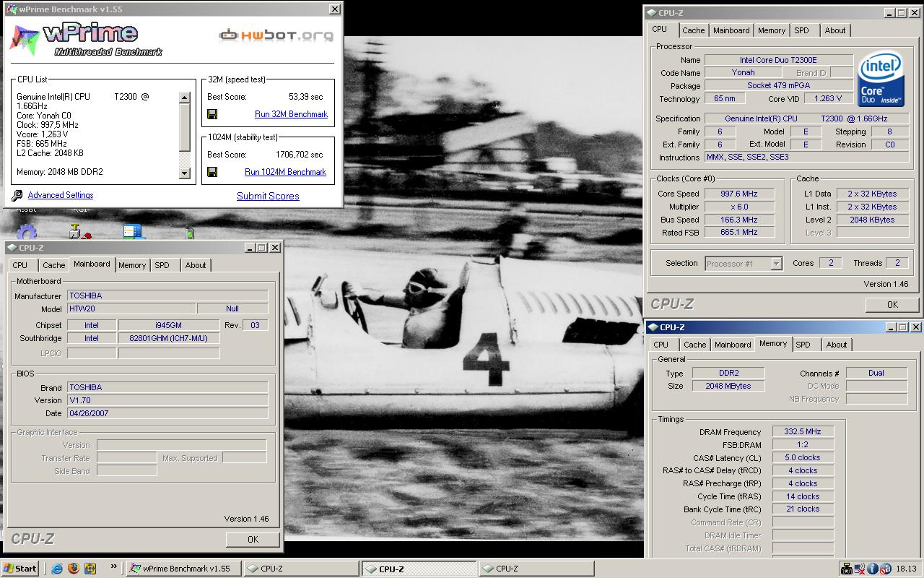Click OK in the processor CPU-Z window
This screenshot has width=924, height=578.
click(892, 304)
